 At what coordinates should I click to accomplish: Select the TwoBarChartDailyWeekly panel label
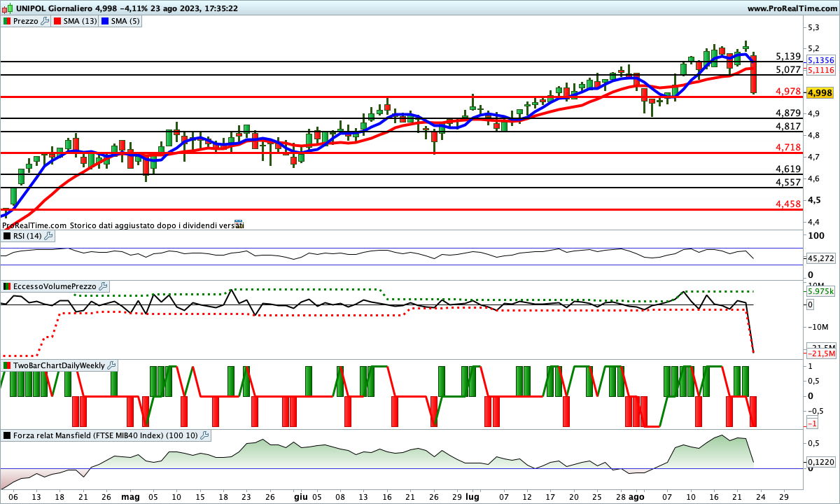click(x=59, y=365)
